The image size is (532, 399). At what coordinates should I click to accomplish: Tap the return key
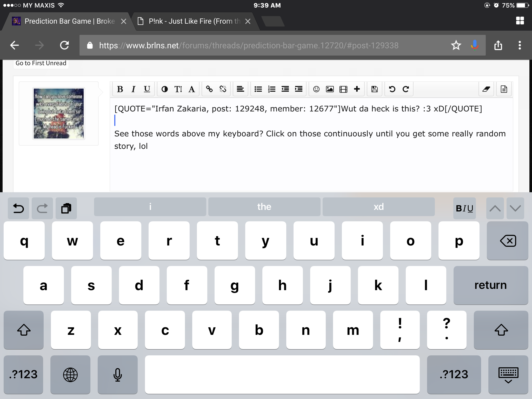[491, 285]
